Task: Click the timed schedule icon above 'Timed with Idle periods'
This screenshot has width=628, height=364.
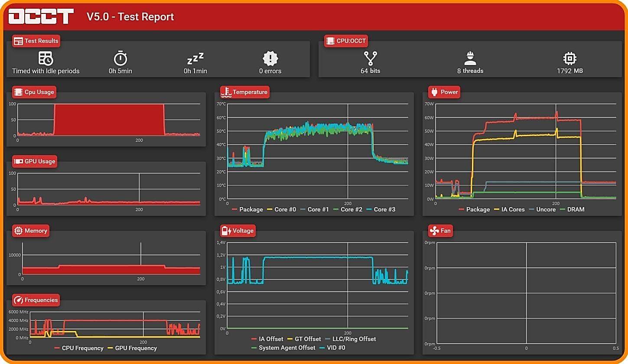Action: (46, 58)
